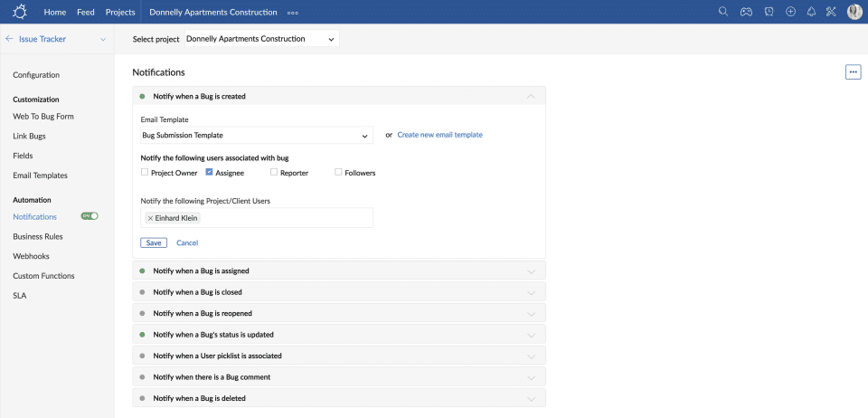This screenshot has height=418, width=868.
Task: Go to Business Rules in sidebar
Action: pos(37,236)
